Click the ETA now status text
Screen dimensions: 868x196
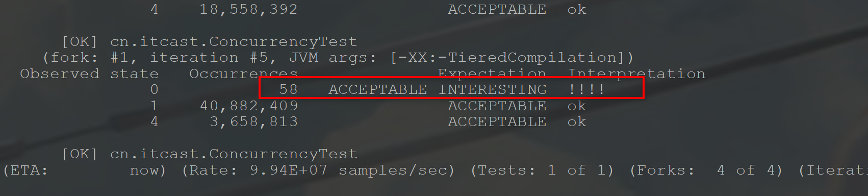click(85, 170)
